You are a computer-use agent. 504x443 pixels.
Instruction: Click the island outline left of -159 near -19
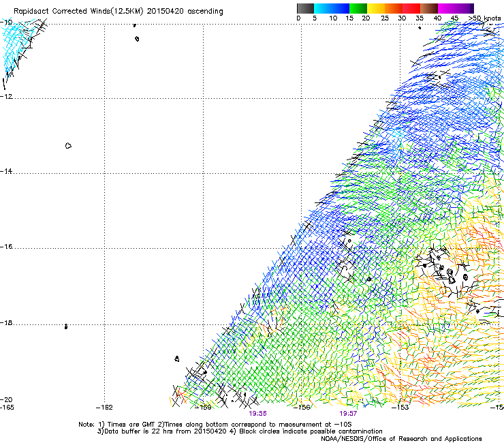177,358
